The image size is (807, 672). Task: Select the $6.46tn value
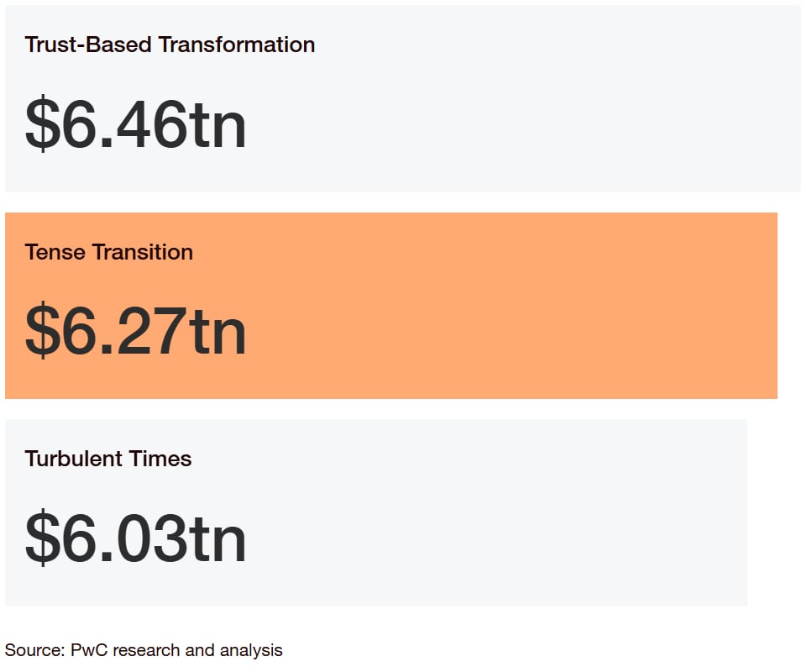click(x=135, y=124)
